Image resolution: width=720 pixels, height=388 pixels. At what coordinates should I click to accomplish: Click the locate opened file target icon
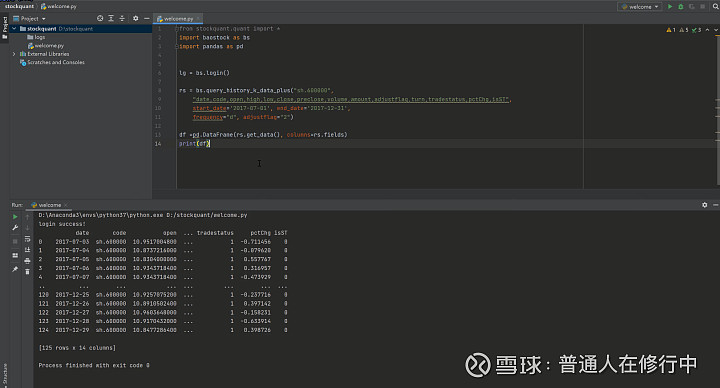coord(100,18)
